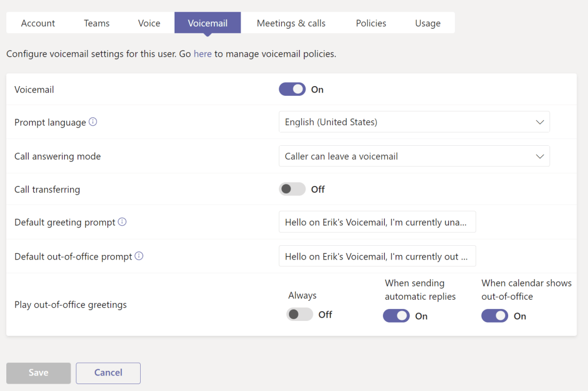
Task: Enable the Always out-of-office greeting toggle
Action: 300,315
